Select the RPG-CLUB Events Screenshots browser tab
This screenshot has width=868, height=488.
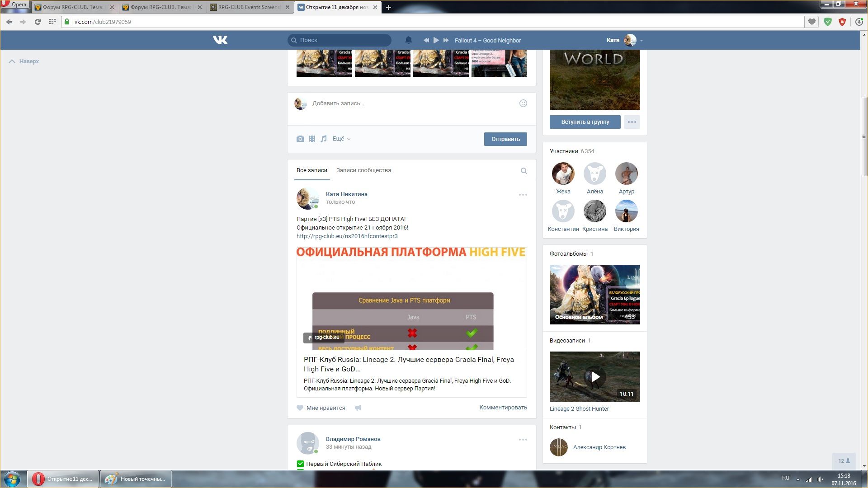[249, 7]
